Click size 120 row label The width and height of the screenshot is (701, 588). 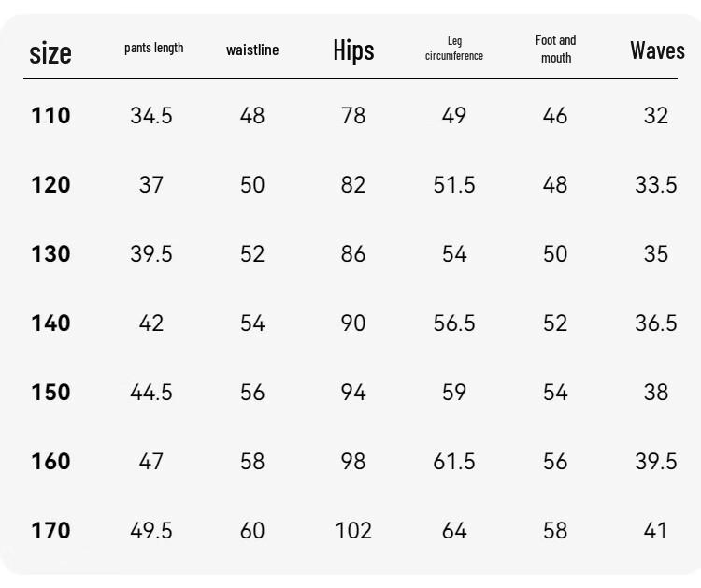click(50, 185)
